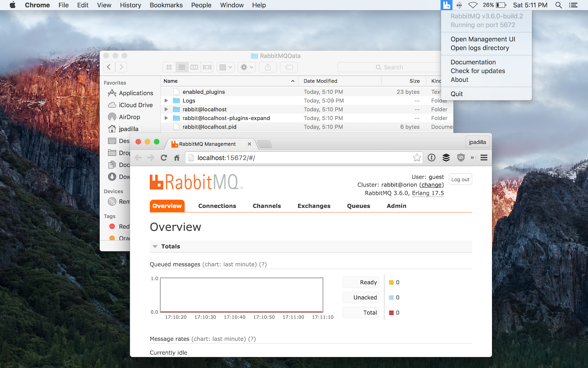Switch Finder to list view
Viewport: 588px width, 368px height.
pos(182,67)
